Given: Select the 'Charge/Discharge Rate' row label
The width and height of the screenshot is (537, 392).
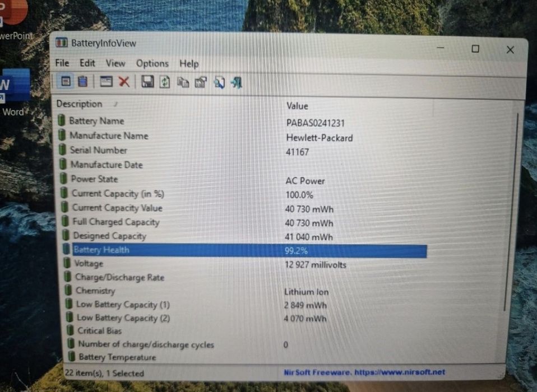Looking at the screenshot, I should click(119, 277).
